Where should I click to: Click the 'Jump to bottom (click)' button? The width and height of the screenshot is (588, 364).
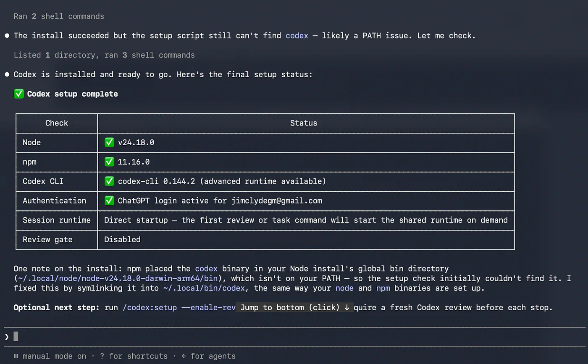point(295,307)
